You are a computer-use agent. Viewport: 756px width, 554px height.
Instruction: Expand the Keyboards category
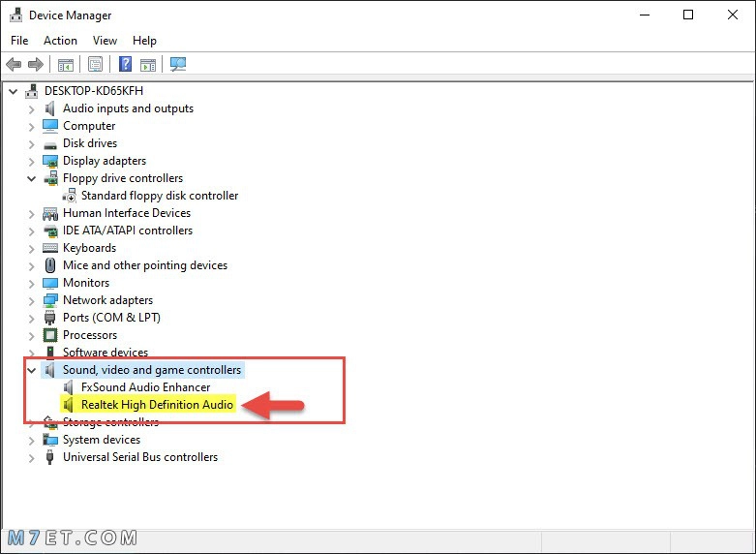(x=31, y=249)
